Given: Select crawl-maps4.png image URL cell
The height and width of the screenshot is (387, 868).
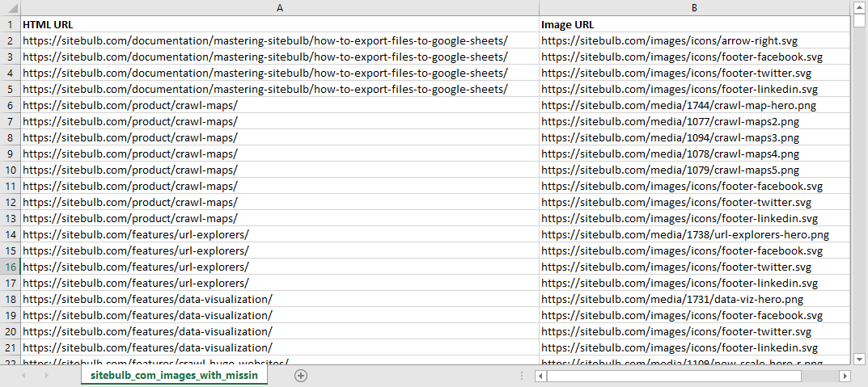Looking at the screenshot, I should (x=694, y=154).
